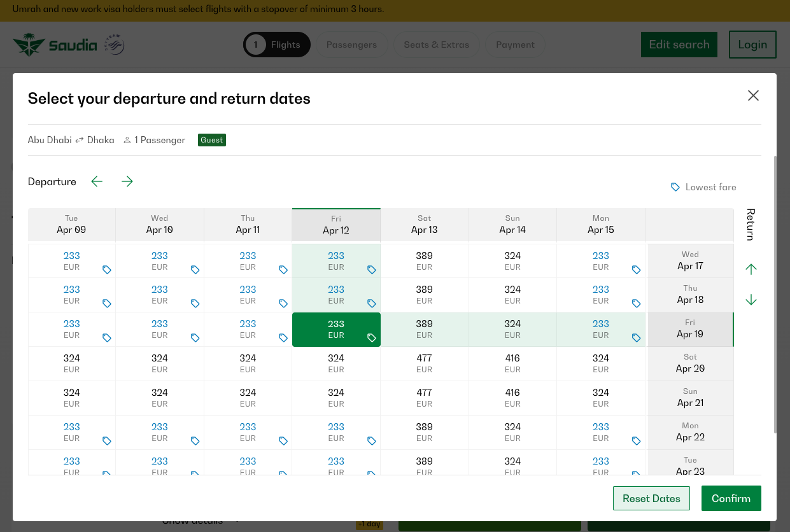Click the later return dates down arrow
790x532 pixels.
[x=751, y=300]
